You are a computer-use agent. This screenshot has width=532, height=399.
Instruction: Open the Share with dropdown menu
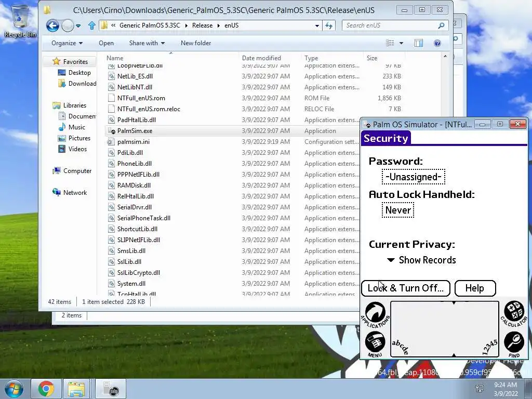[x=147, y=43]
